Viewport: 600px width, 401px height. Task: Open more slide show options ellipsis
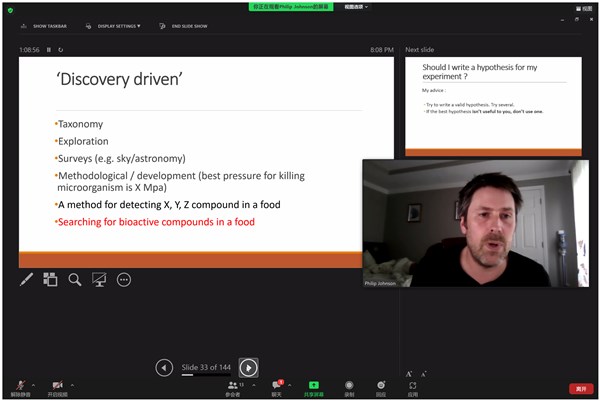coord(124,280)
